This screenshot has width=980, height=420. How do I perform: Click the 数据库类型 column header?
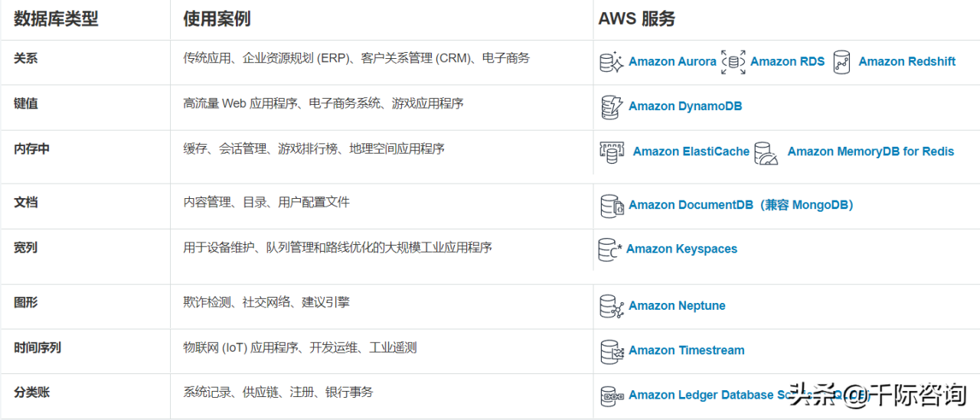click(x=56, y=19)
